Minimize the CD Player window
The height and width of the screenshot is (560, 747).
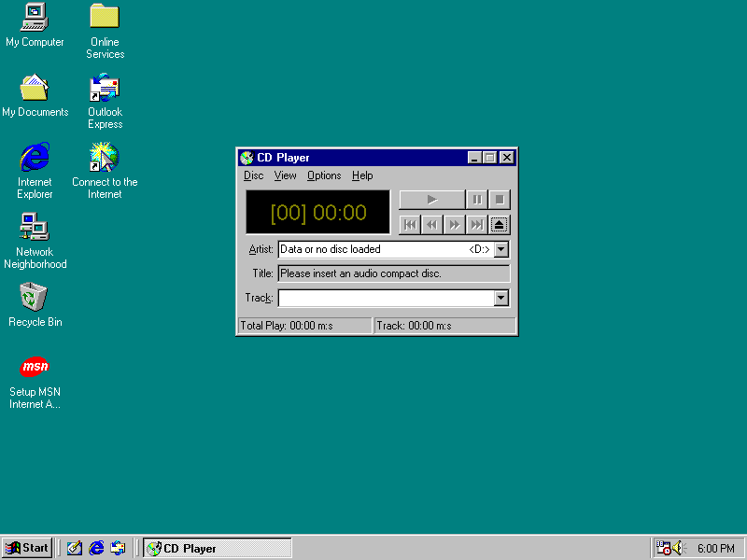474,158
